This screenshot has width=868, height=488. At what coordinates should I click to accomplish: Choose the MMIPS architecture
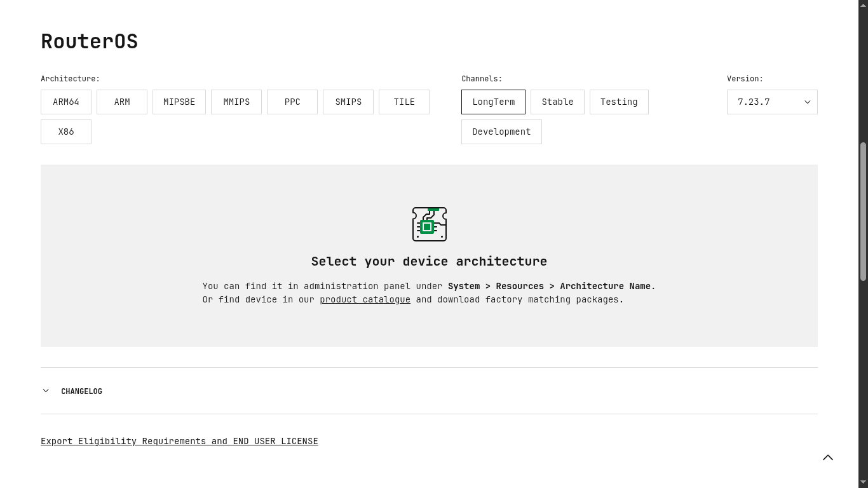(236, 102)
